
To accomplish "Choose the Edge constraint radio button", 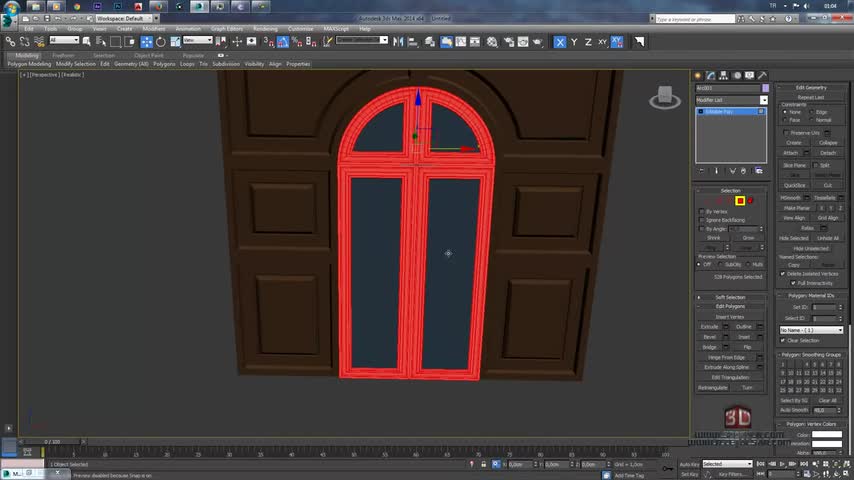I will [x=812, y=112].
